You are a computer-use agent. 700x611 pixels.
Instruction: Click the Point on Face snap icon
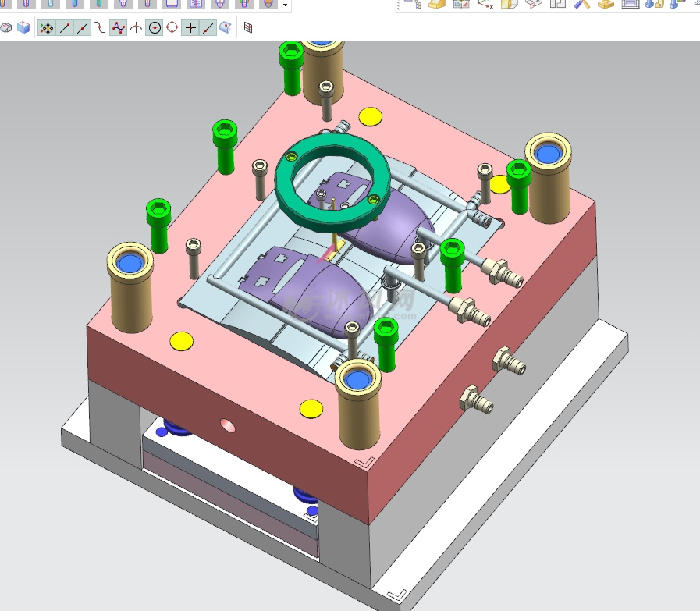tap(226, 28)
